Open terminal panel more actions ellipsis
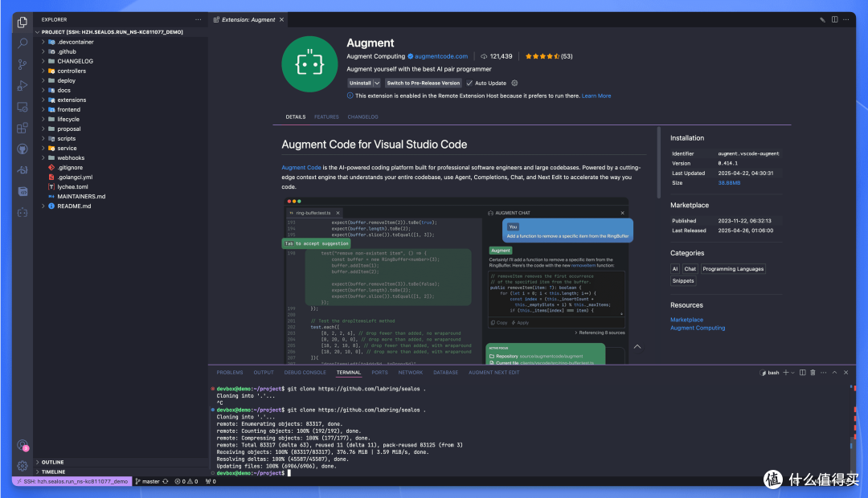The image size is (868, 498). tap(824, 373)
